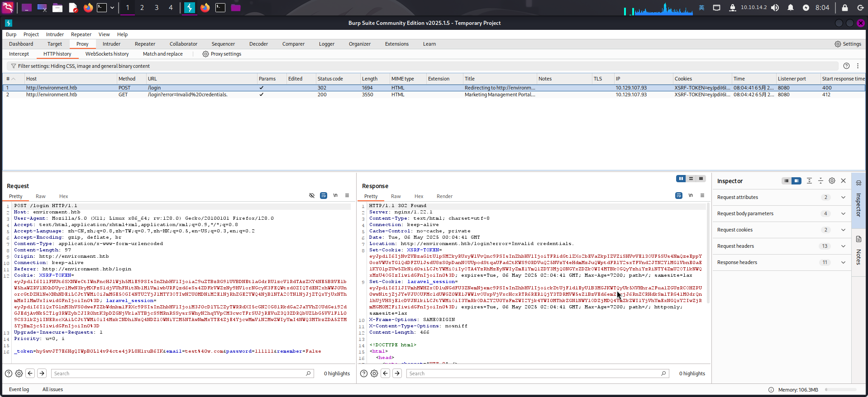Open Proxy settings
This screenshot has width=868, height=397.
221,54
